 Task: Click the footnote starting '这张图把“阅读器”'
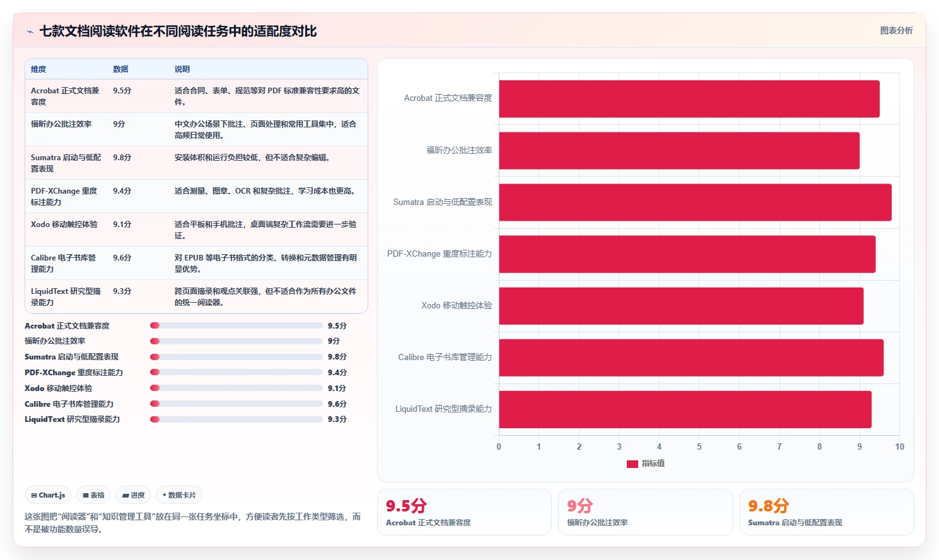[193, 523]
